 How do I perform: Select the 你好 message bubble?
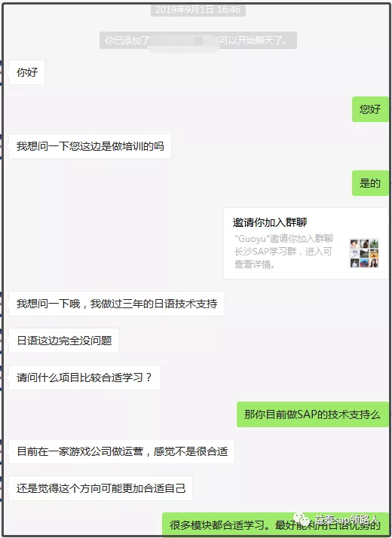click(27, 72)
